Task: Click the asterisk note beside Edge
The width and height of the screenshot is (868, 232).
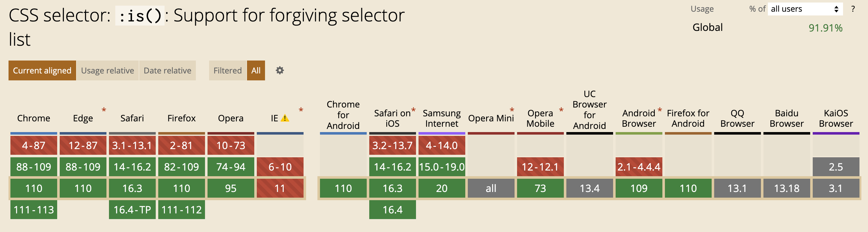Action: 104,110
